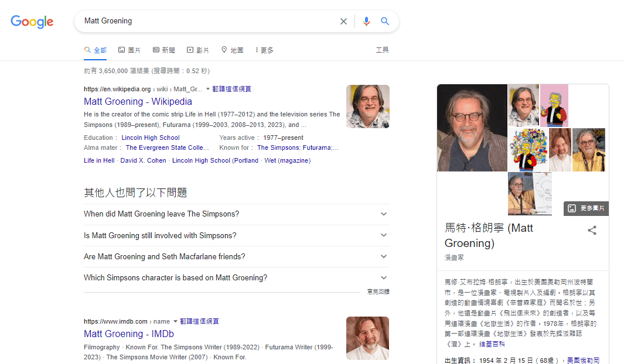Open 'Matt Groening - IMDb' result link
This screenshot has height=364, width=624.
[129, 334]
